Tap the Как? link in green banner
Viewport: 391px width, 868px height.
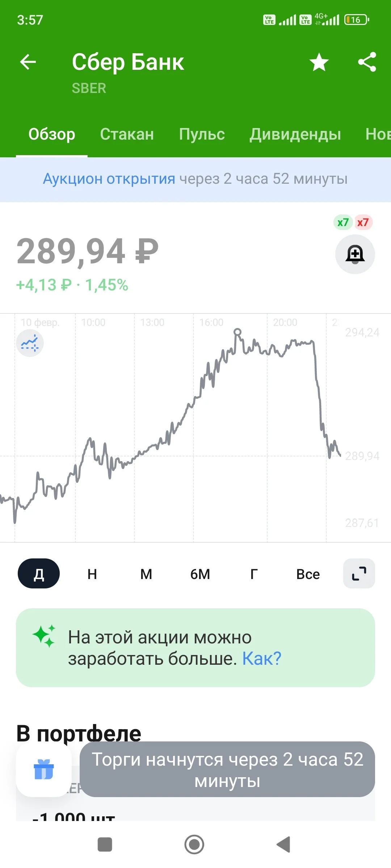261,658
